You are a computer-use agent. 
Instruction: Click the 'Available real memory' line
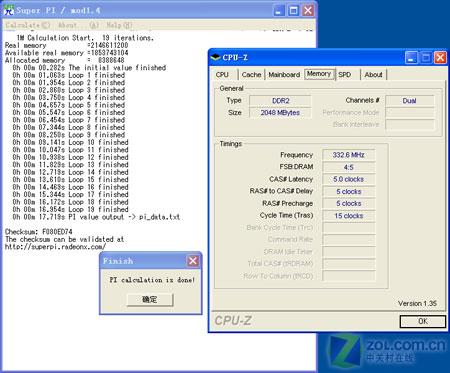[66, 53]
